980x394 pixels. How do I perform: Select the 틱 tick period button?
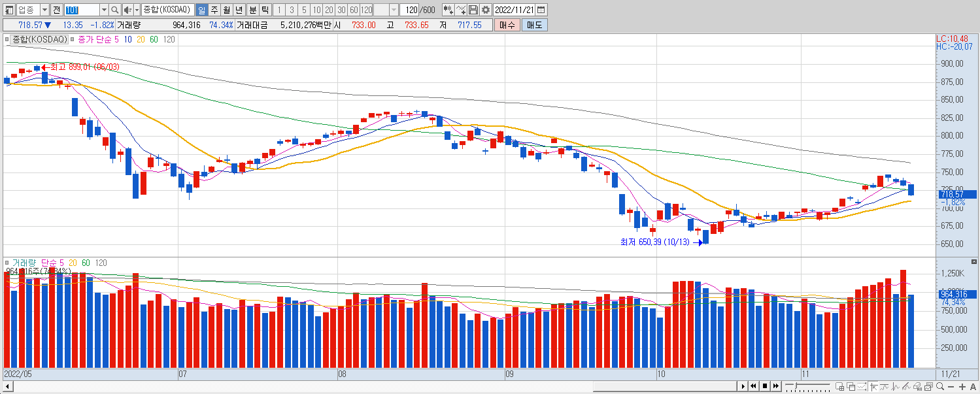pos(264,10)
